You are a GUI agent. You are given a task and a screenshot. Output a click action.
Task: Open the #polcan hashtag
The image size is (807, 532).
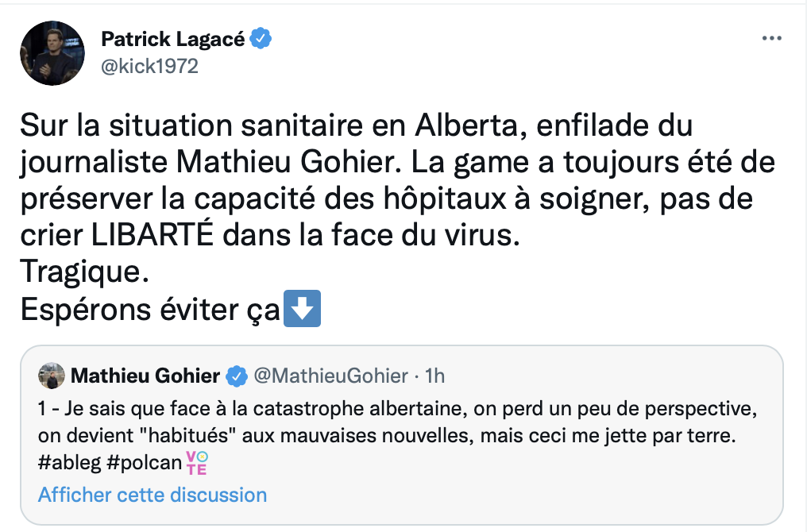coord(145,463)
